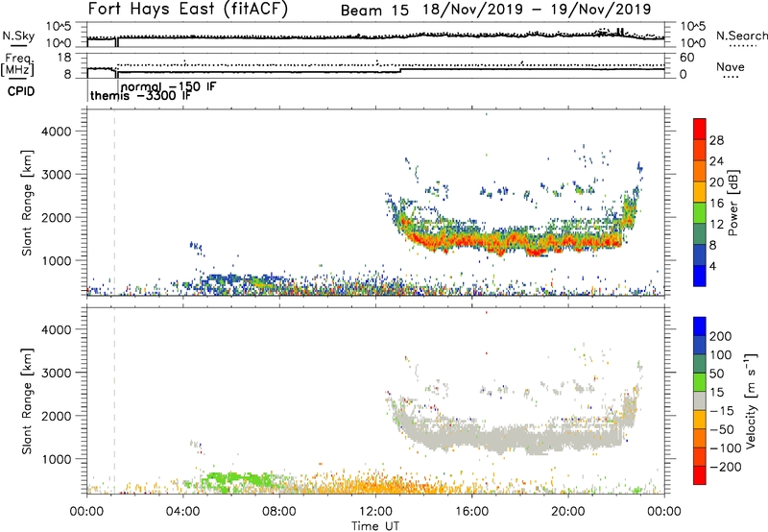Click the date range '18/Nov/2019 – 19/Nov/2019'
Screen dimensions: 768x532
[x=538, y=10]
